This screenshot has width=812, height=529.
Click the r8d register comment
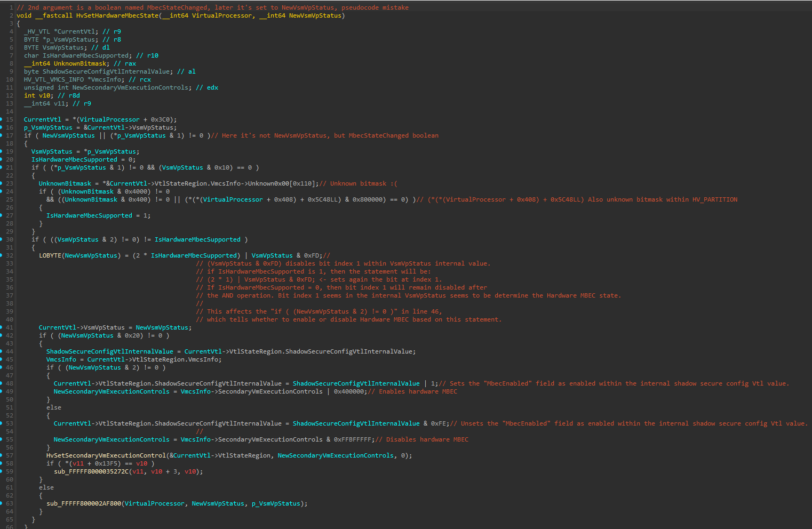[69, 95]
